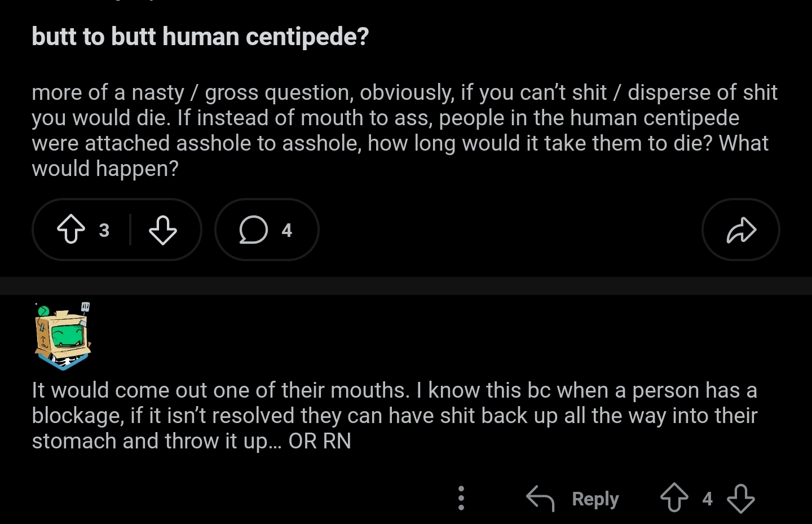Open comments via the speech bubble icon

253,230
